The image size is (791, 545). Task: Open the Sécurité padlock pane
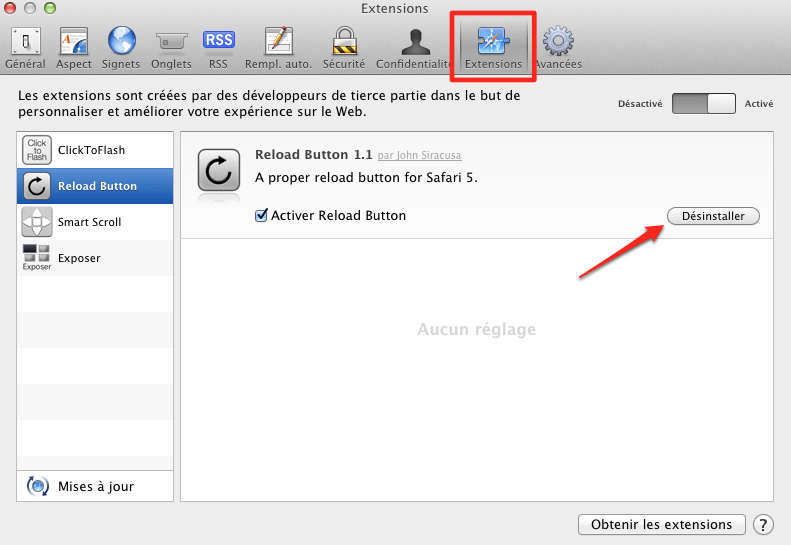pyautogui.click(x=344, y=48)
